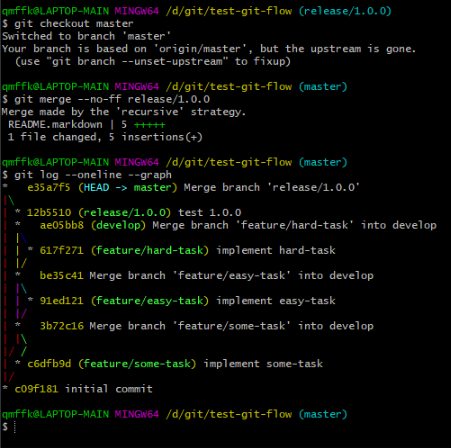Click 'Merge made by the recursive strategy' line
This screenshot has height=448, width=451.
click(124, 112)
